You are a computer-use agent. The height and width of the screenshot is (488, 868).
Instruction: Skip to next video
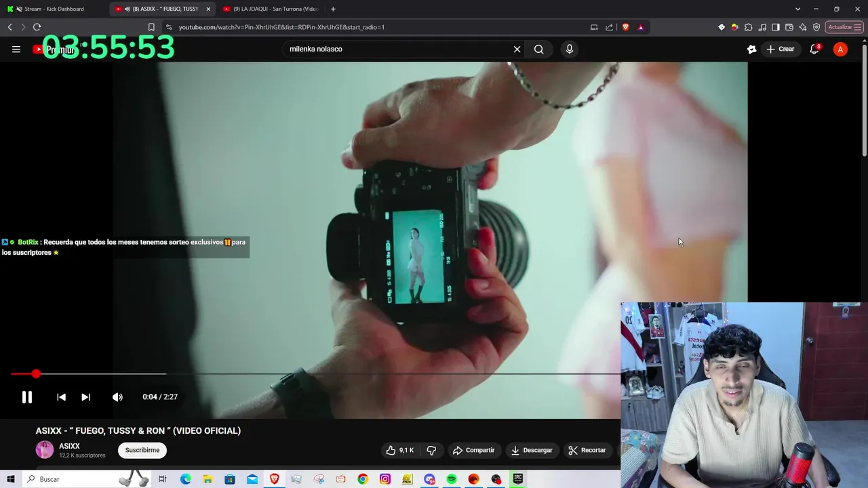85,397
